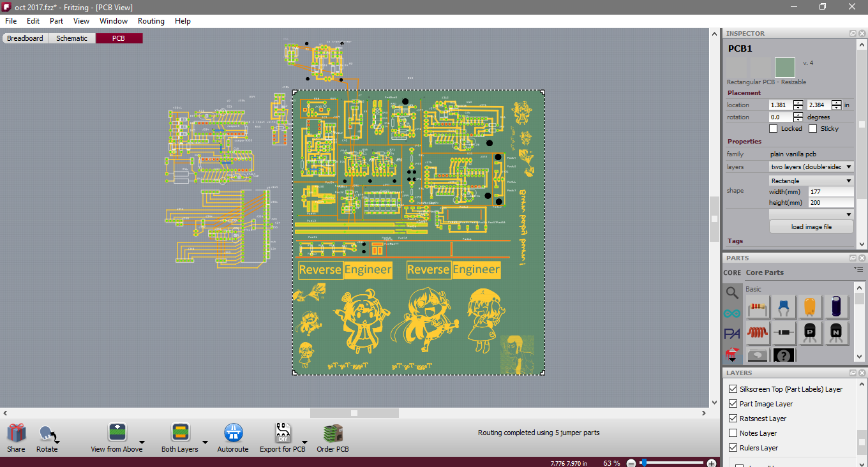
Task: Adjust the location X stepper arrows
Action: pos(798,105)
